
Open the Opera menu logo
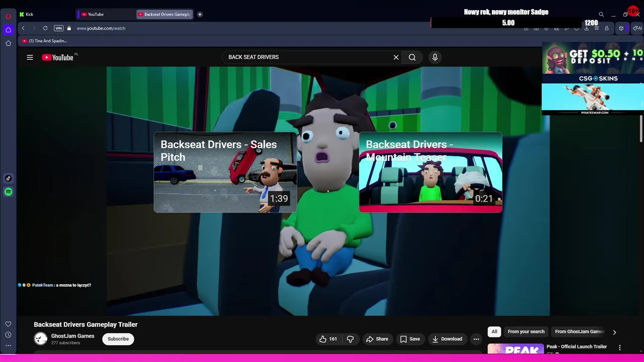point(8,16)
